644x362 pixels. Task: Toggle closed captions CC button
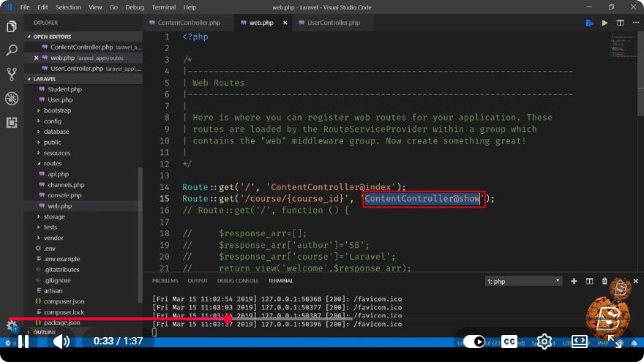point(509,342)
